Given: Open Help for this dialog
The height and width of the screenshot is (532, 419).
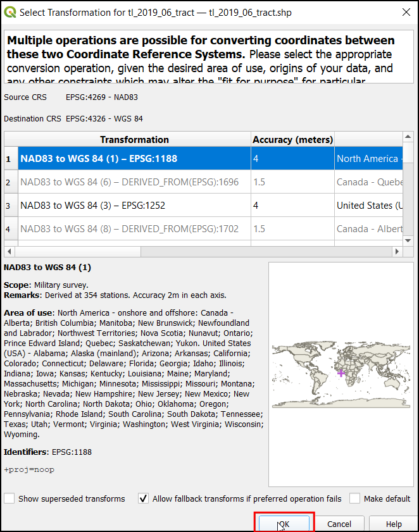Looking at the screenshot, I should [393, 524].
